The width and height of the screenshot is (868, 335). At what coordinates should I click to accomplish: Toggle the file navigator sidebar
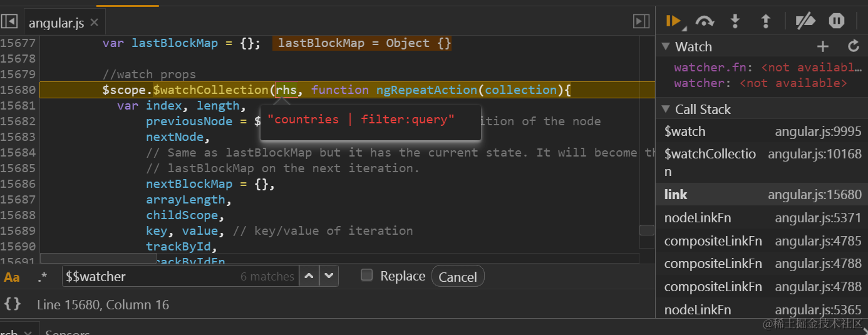coord(9,22)
